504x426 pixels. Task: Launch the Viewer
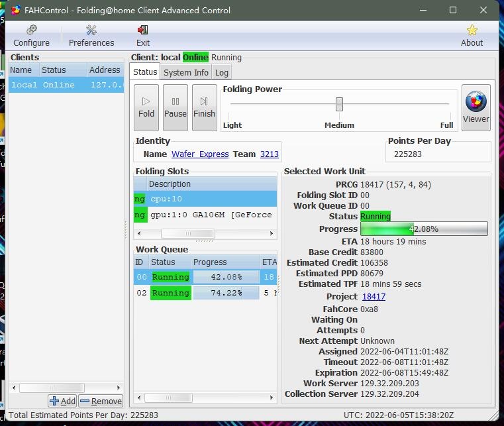[x=476, y=108]
